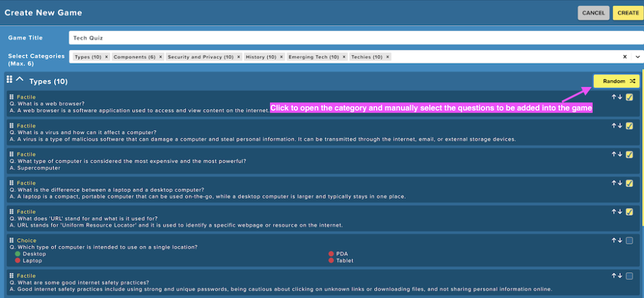Randomize questions with the Random button
The image size is (644, 298).
coord(616,81)
